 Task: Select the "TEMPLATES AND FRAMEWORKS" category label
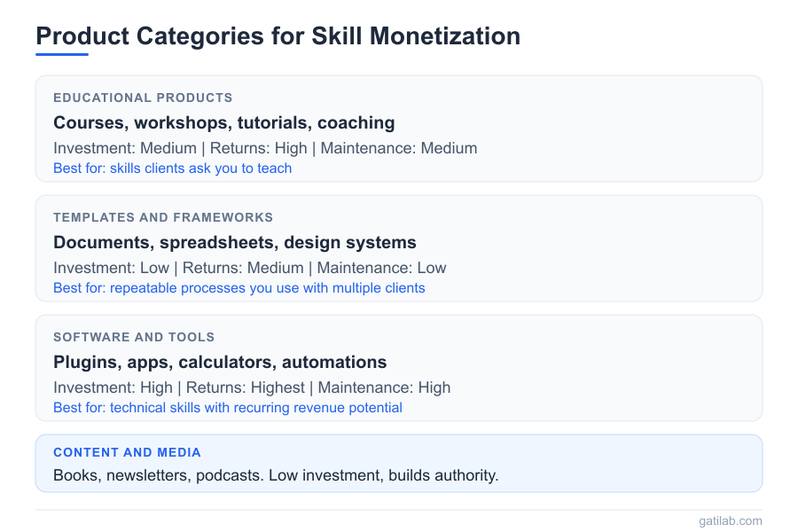point(163,217)
